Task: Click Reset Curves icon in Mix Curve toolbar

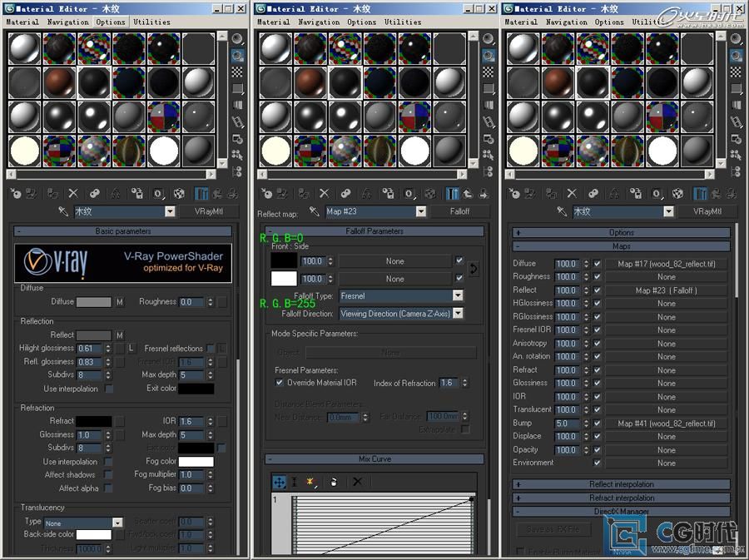Action: (334, 482)
